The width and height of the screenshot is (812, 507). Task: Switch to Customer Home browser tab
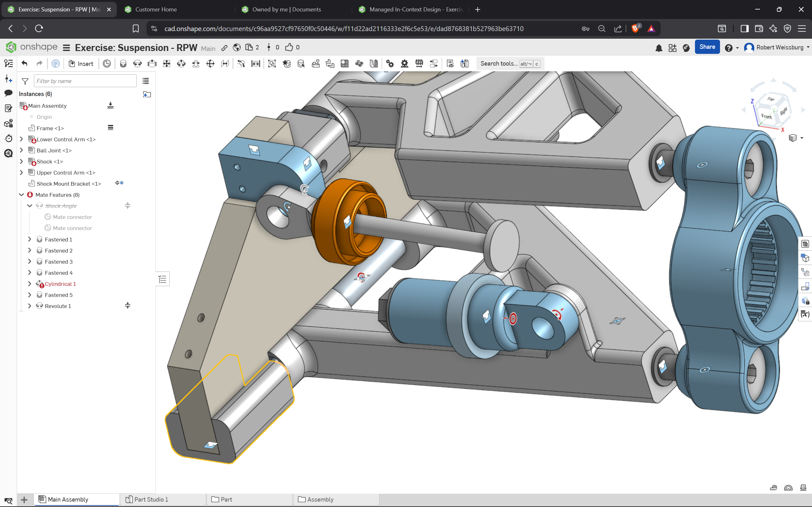pos(156,10)
